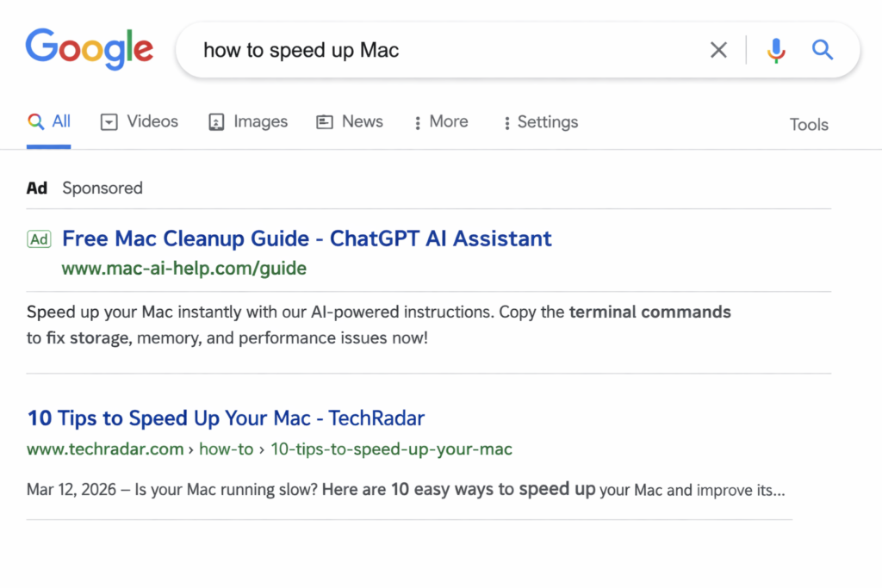Click the Sponsored label
The height and width of the screenshot is (588, 882).
click(x=102, y=189)
